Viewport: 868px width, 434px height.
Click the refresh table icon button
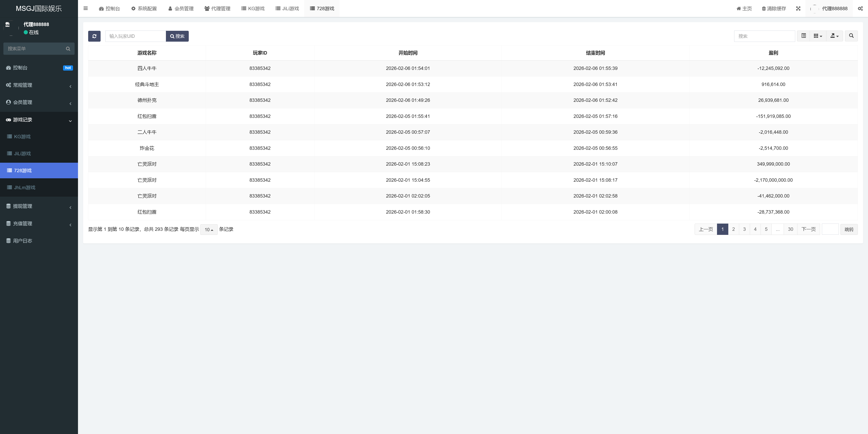point(94,36)
